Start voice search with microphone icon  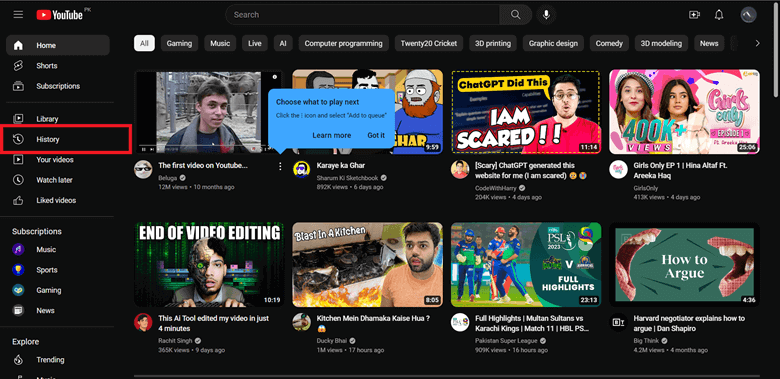point(546,15)
